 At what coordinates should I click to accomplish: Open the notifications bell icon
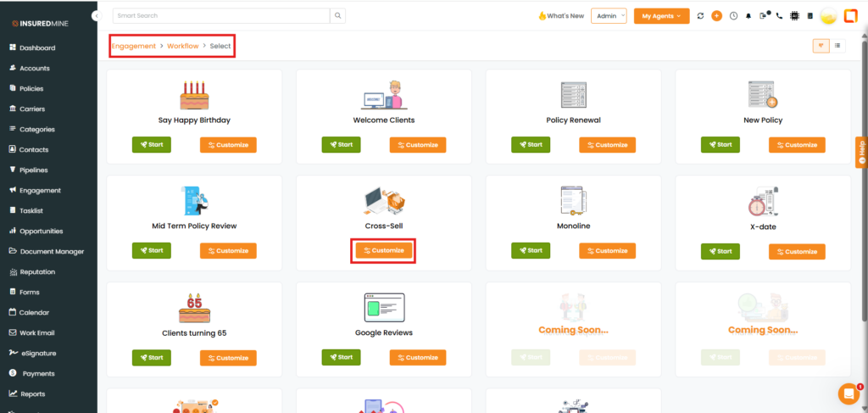[x=748, y=16]
